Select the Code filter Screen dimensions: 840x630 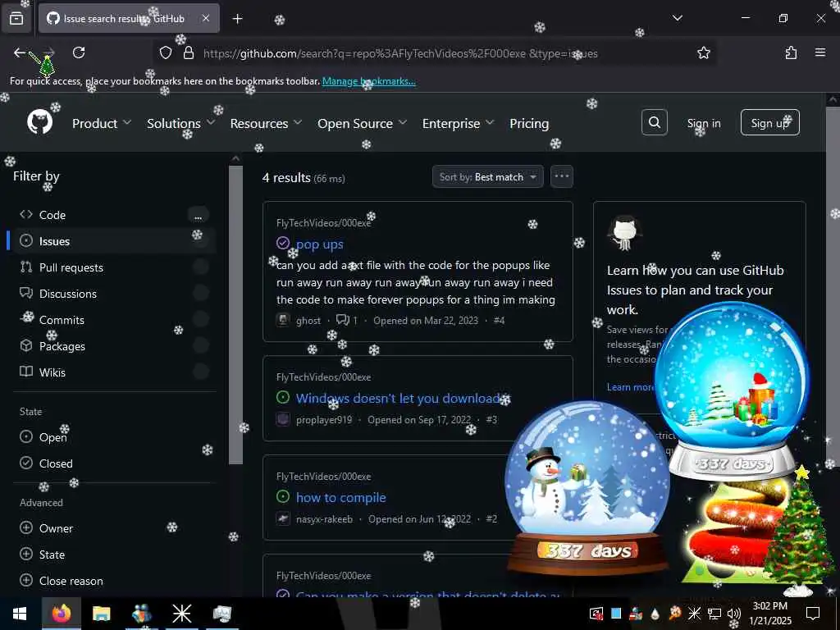pyautogui.click(x=112, y=215)
